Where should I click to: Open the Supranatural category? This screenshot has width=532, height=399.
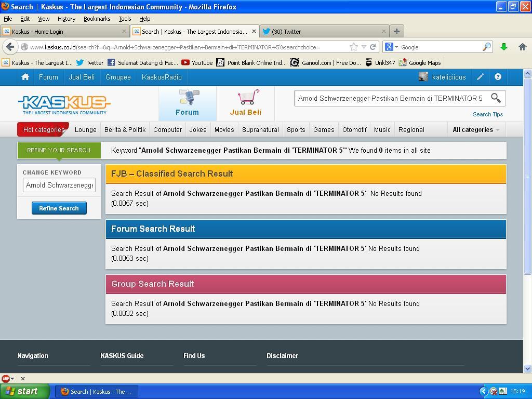point(261,129)
